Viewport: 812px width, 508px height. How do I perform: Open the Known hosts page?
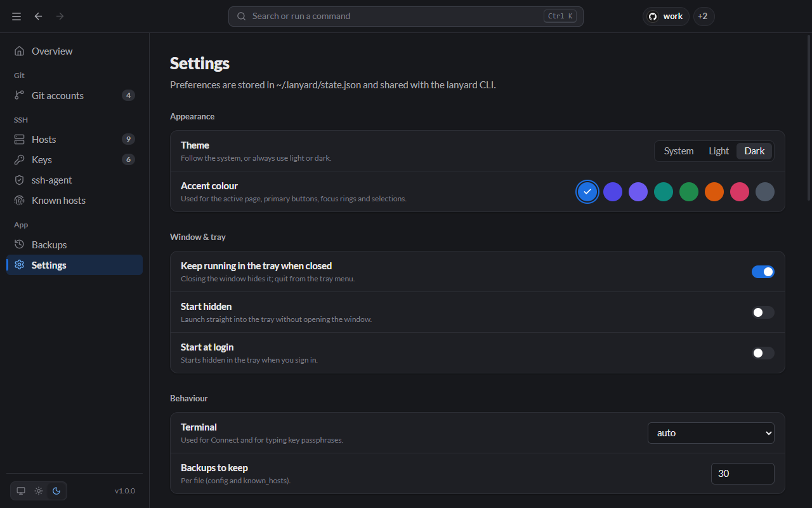click(x=75, y=201)
